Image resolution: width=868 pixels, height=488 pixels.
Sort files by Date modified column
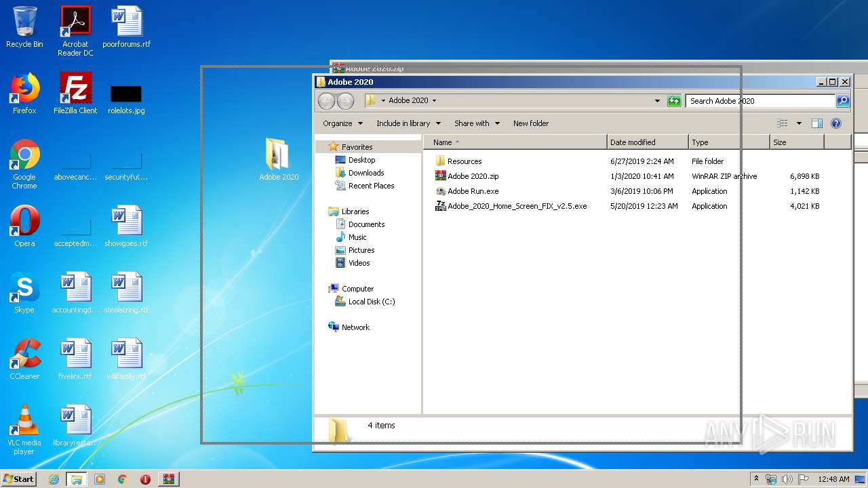click(x=648, y=142)
